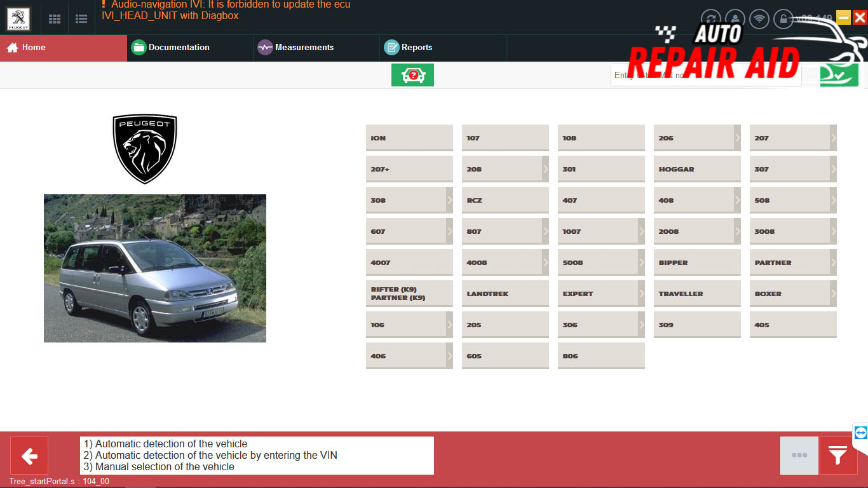Click the grey three-dots more button
This screenshot has width=868, height=488.
tap(799, 456)
